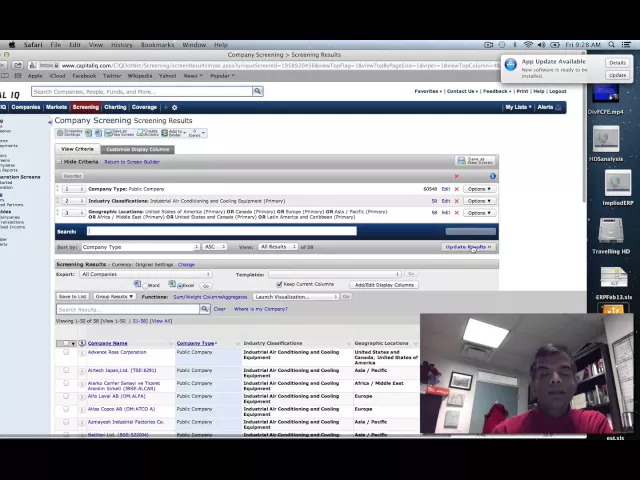Delete Industry Classifications criterion with red X
The image size is (640, 480).
click(457, 201)
